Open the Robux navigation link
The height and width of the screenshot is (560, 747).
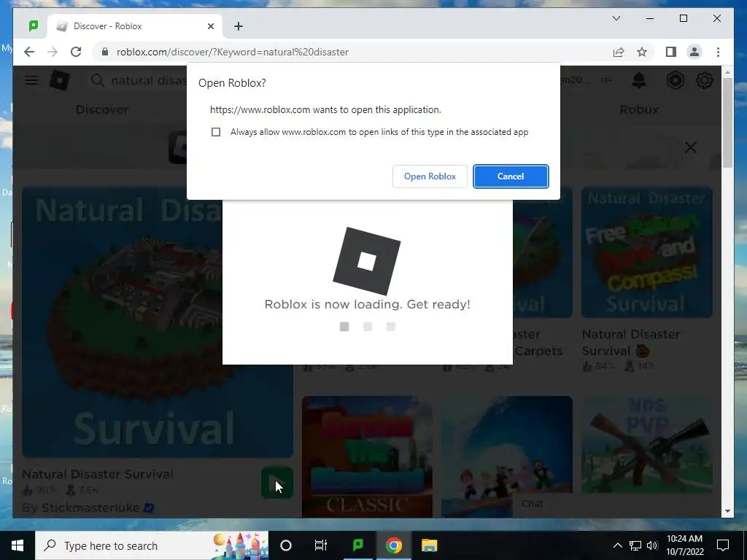(639, 109)
